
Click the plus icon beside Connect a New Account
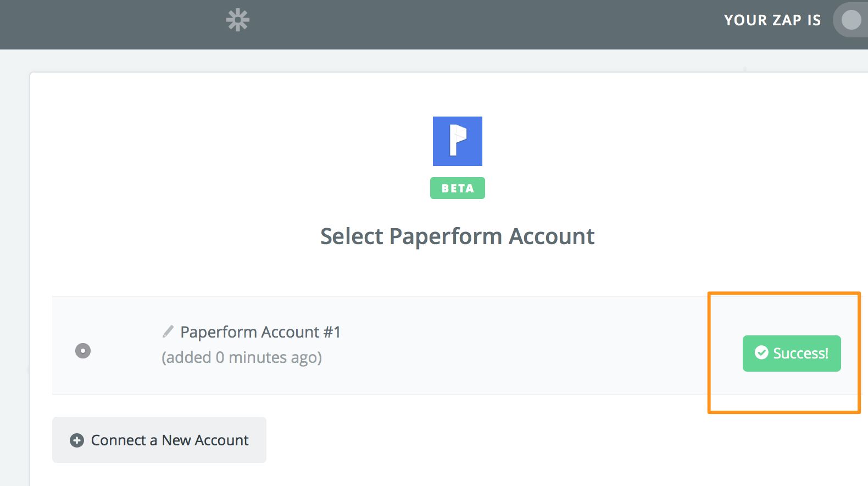point(77,440)
